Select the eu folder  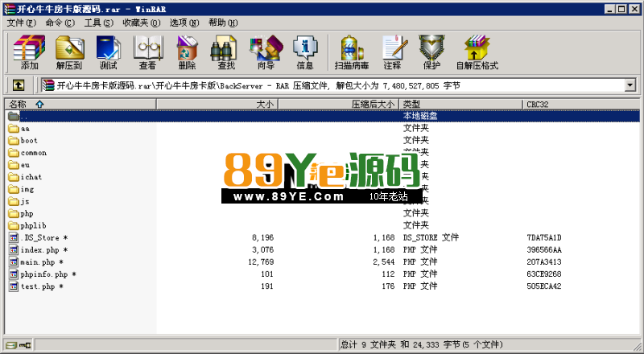tap(19, 165)
